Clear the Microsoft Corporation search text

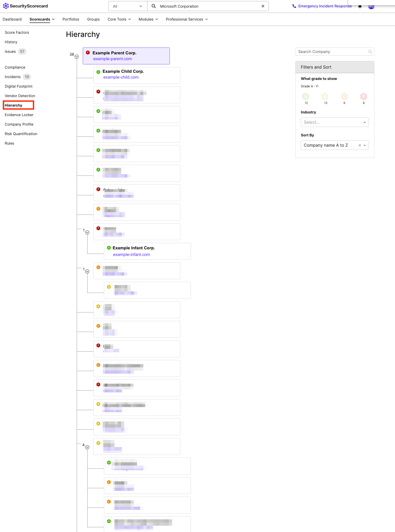pyautogui.click(x=263, y=6)
